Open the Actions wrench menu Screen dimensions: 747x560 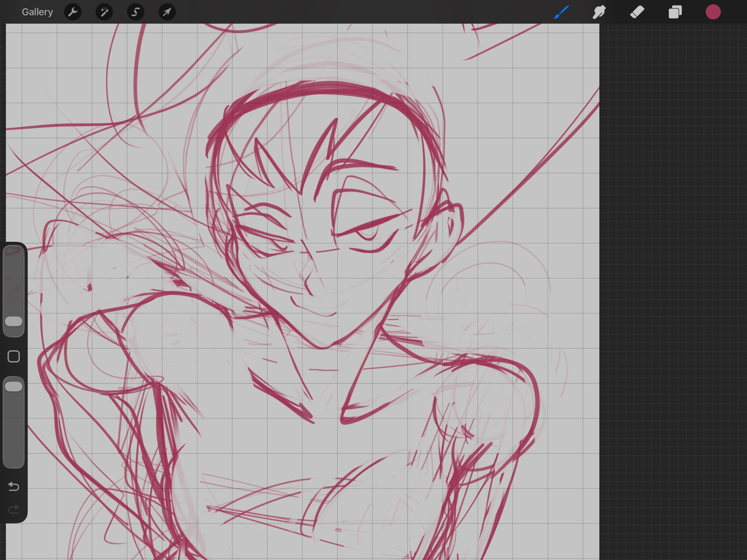pyautogui.click(x=72, y=12)
